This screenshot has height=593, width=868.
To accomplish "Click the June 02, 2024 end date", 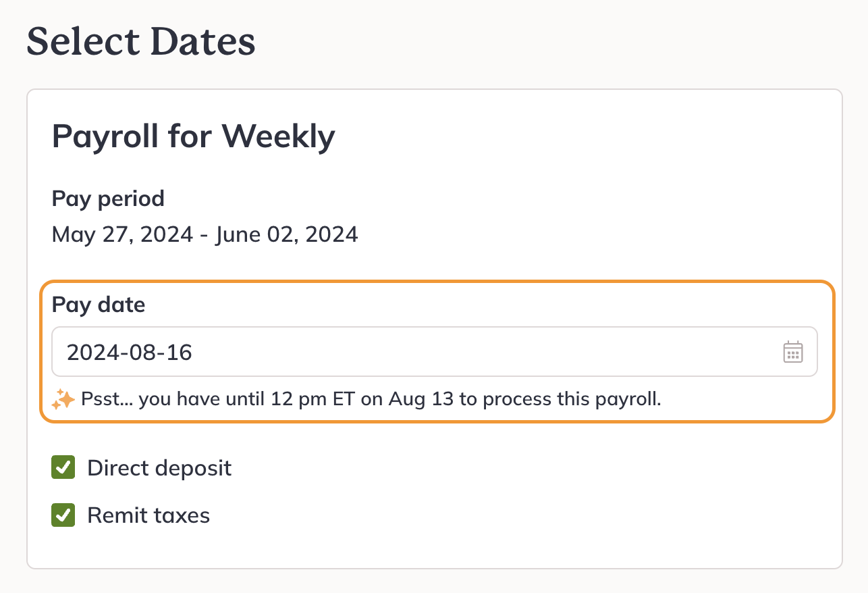I will coord(286,234).
